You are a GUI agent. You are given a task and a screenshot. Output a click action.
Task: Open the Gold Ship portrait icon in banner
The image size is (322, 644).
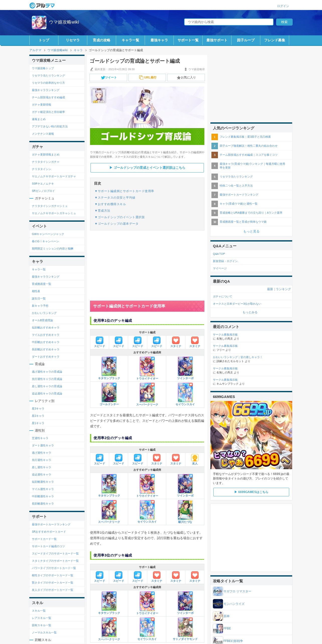click(99, 96)
